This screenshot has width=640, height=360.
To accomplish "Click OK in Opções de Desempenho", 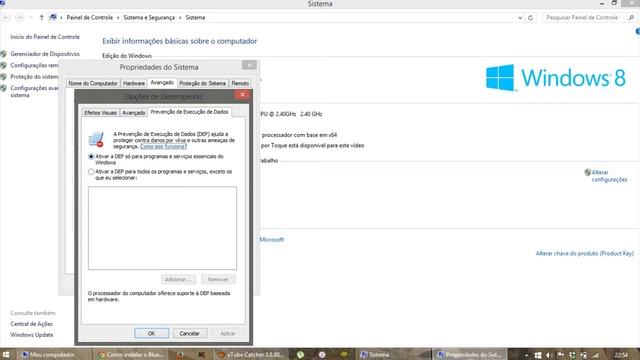I will pyautogui.click(x=151, y=333).
